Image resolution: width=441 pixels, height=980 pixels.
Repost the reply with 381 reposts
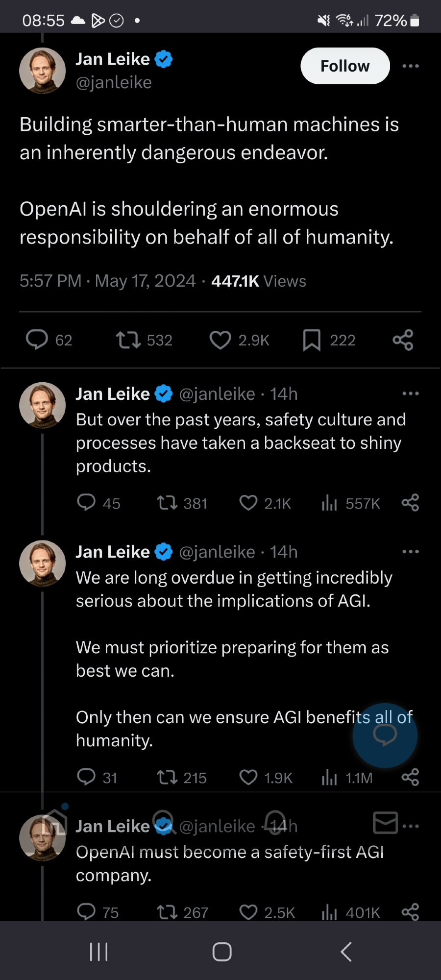[x=167, y=503]
